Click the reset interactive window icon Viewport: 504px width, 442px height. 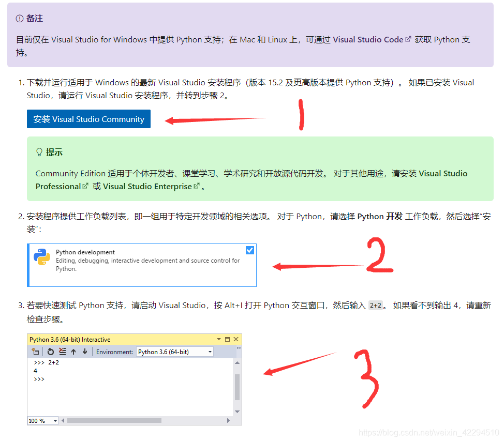(x=51, y=352)
